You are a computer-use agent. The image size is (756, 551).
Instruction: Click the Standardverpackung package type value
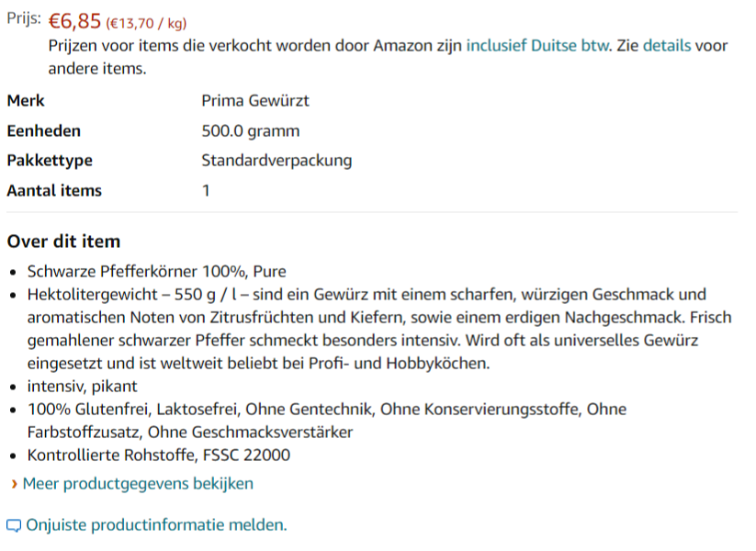pyautogui.click(x=276, y=161)
